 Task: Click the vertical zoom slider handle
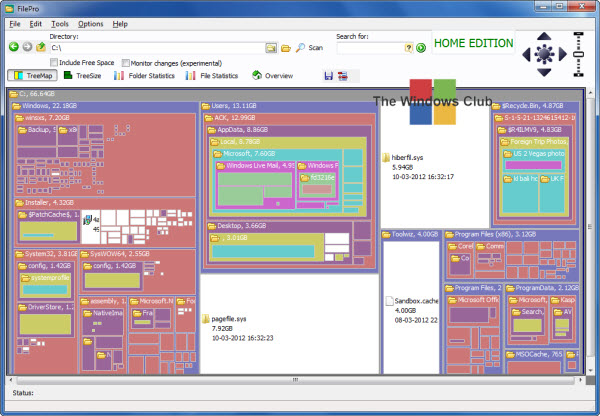coord(578,55)
